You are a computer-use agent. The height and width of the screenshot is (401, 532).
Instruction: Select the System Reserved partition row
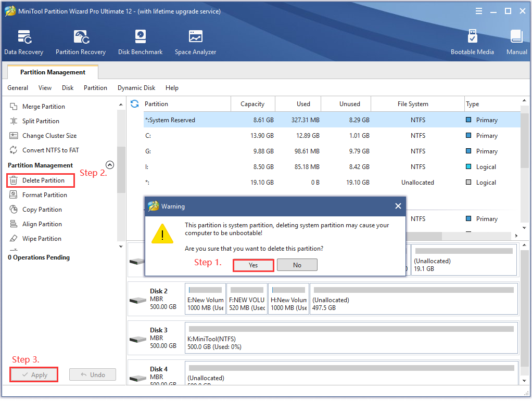coord(332,121)
